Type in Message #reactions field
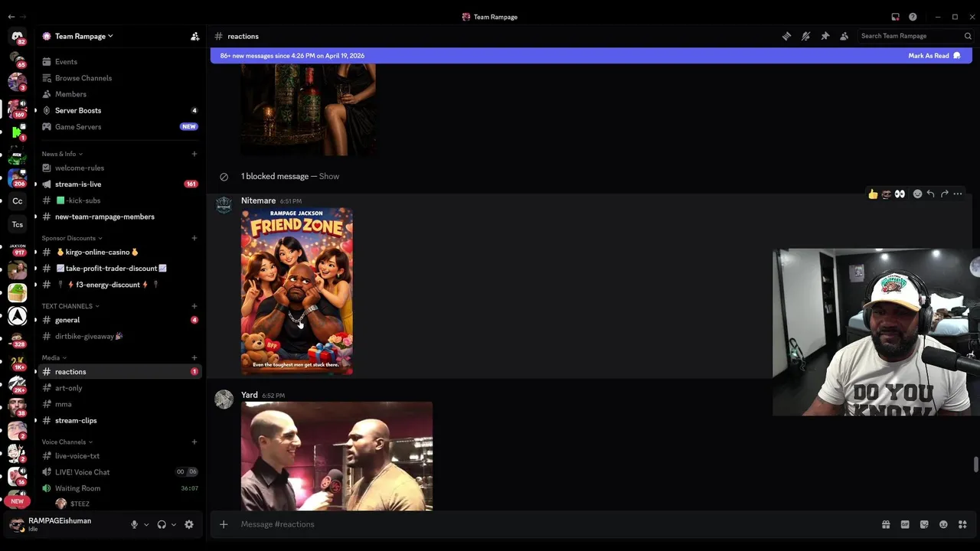980x551 pixels. pyautogui.click(x=555, y=524)
